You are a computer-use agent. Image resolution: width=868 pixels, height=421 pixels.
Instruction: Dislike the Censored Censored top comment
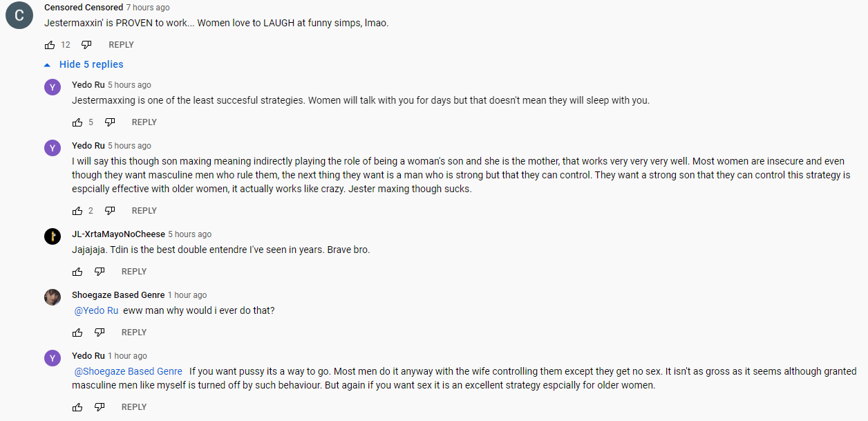tap(86, 45)
